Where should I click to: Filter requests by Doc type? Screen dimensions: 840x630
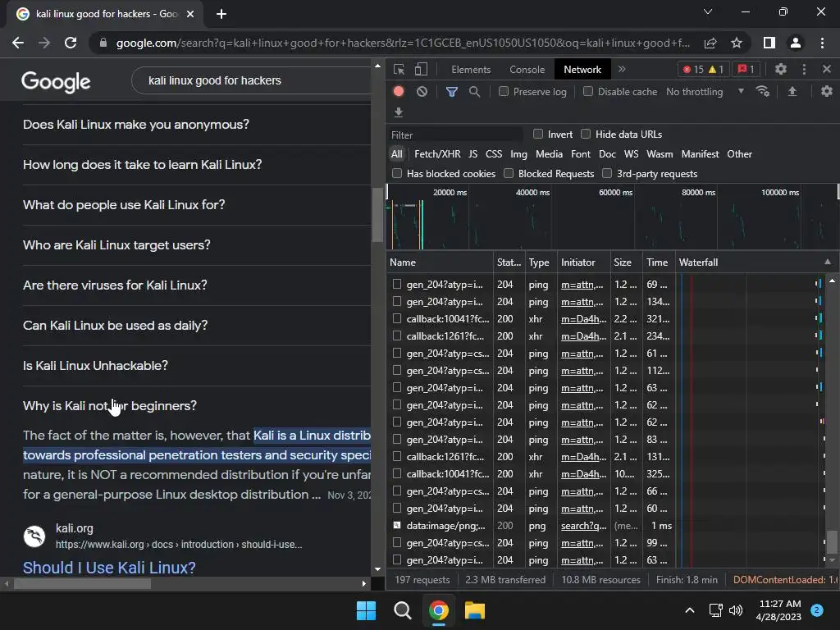click(x=607, y=153)
